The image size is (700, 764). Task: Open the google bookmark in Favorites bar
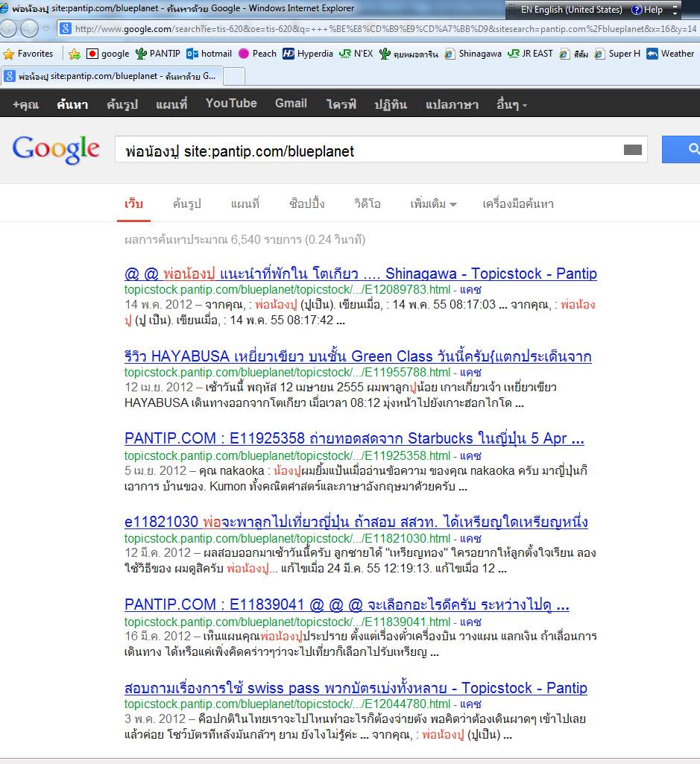[108, 54]
